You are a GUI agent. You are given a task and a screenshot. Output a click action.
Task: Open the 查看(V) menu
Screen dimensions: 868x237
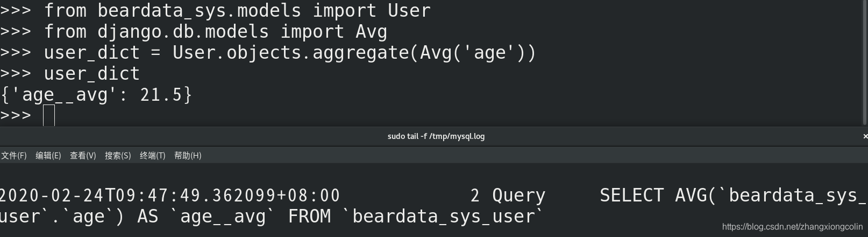coord(83,156)
